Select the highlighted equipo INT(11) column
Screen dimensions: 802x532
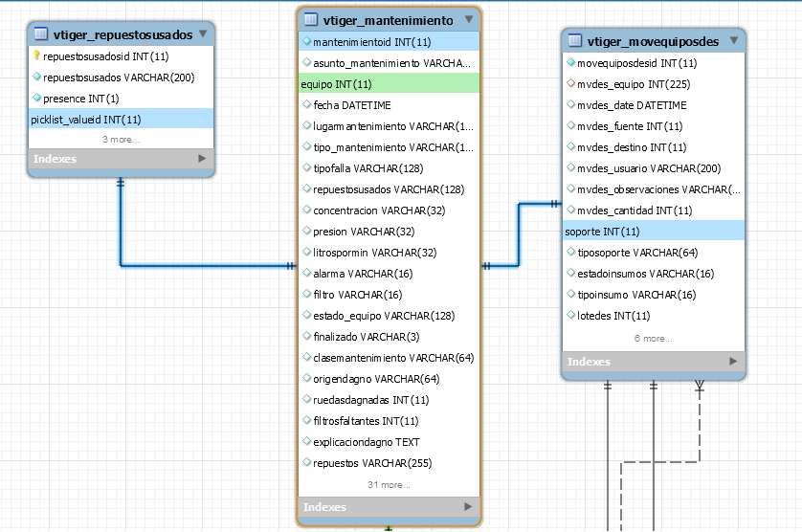(389, 84)
